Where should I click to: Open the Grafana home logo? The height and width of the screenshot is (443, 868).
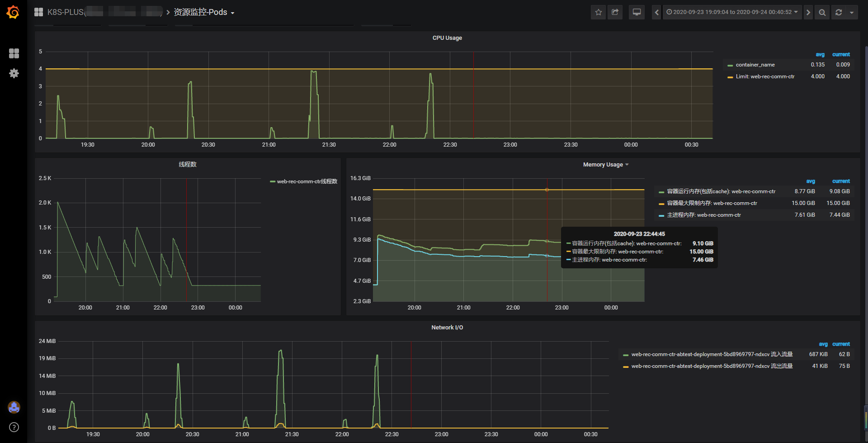pos(13,12)
